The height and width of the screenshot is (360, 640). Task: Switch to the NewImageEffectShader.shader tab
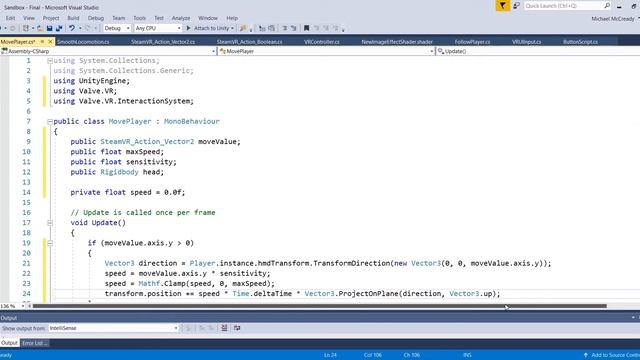[397, 42]
